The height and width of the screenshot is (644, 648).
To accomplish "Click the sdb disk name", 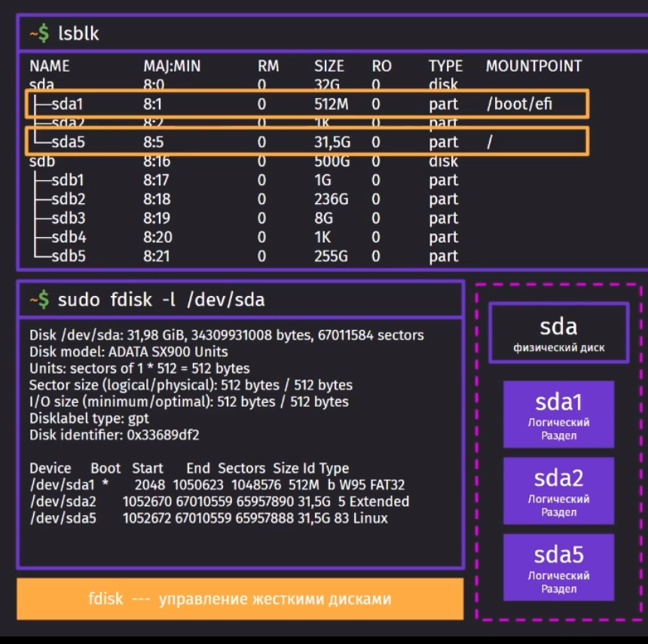I will point(42,161).
